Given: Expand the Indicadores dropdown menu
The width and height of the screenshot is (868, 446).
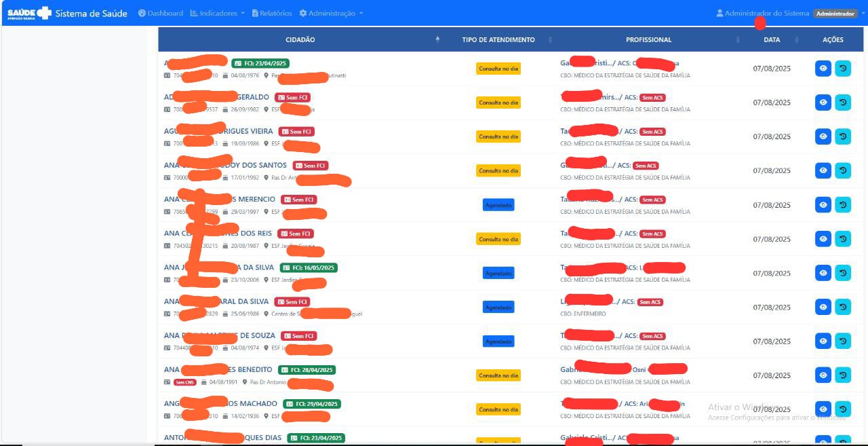Looking at the screenshot, I should (217, 14).
